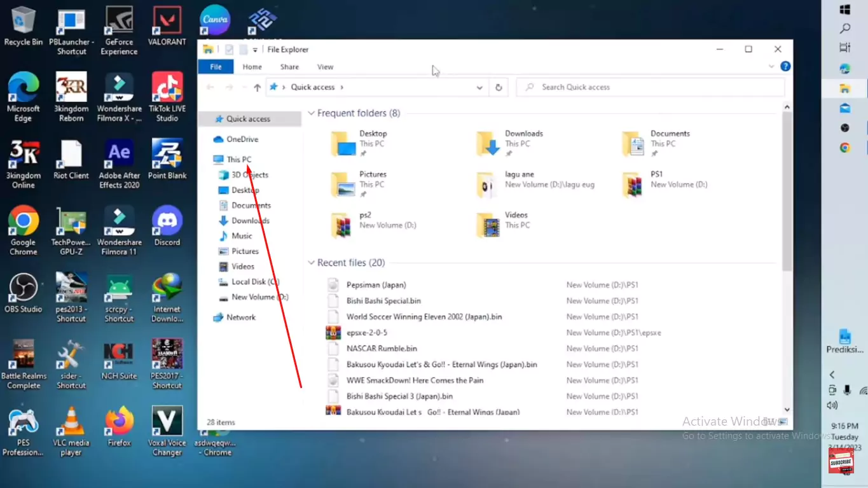
Task: Open Firefox desktop icon
Action: click(119, 427)
